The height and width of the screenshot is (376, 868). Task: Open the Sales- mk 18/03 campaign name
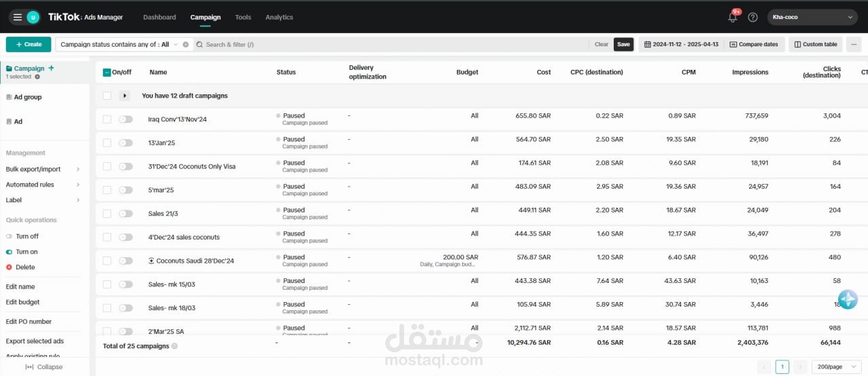[172, 308]
